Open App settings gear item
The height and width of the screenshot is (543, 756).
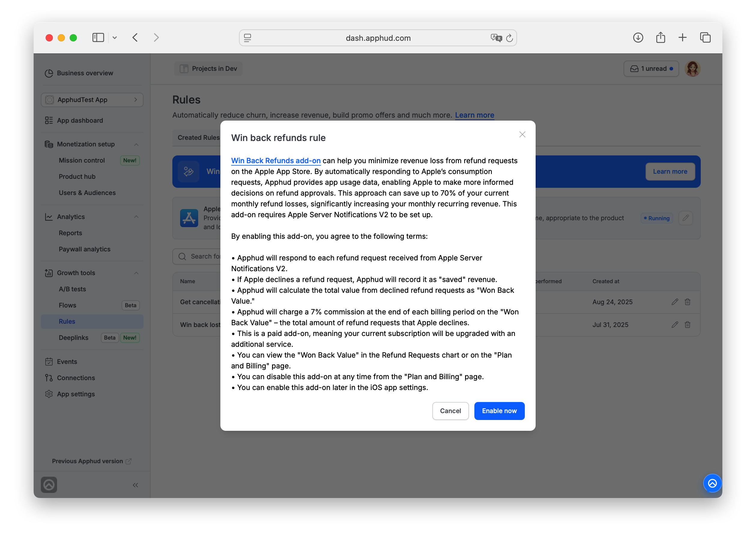(x=70, y=394)
